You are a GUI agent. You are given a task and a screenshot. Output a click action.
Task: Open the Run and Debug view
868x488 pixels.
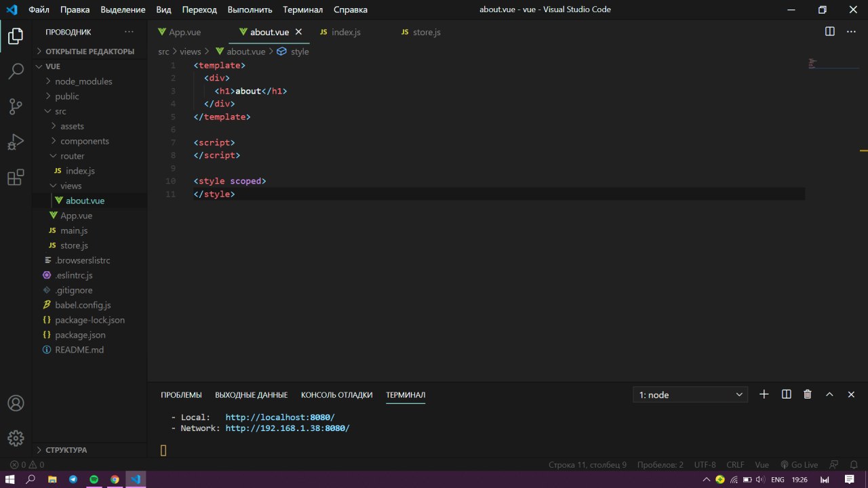tap(16, 142)
